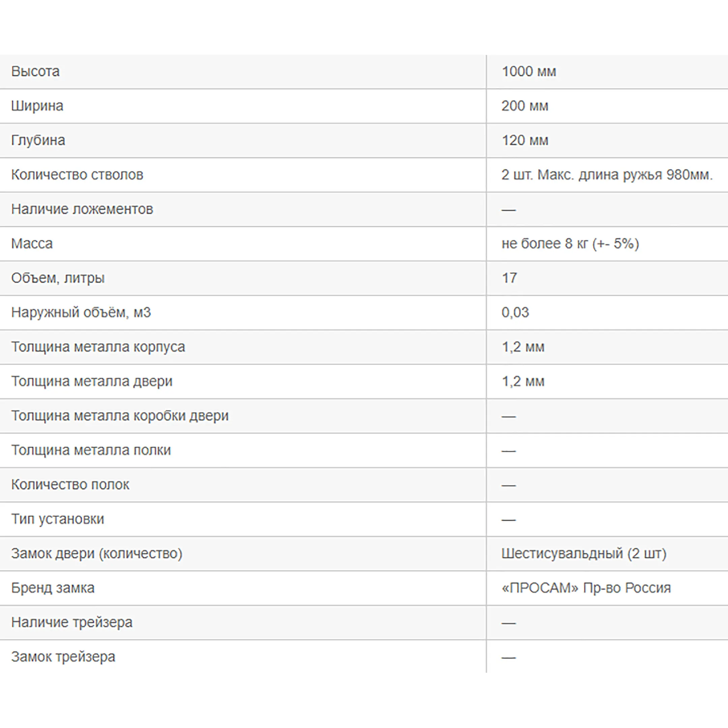728x728 pixels.
Task: Click the Толщина металла корпуса label
Action: coord(98,347)
